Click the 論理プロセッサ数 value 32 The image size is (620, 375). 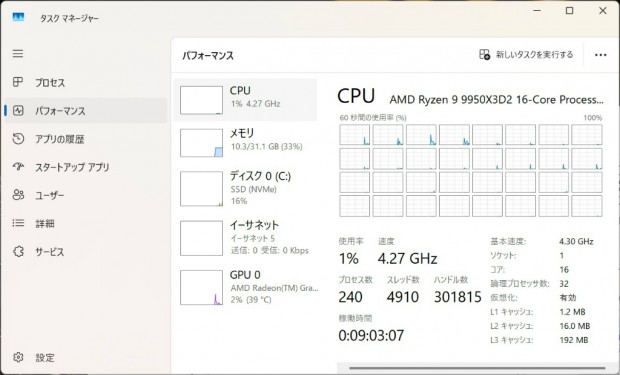564,284
